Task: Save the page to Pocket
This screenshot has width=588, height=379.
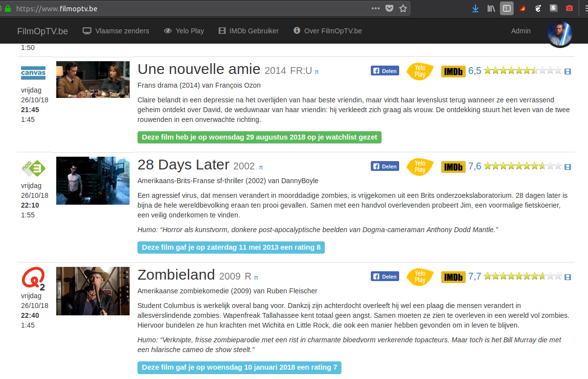Action: [389, 8]
